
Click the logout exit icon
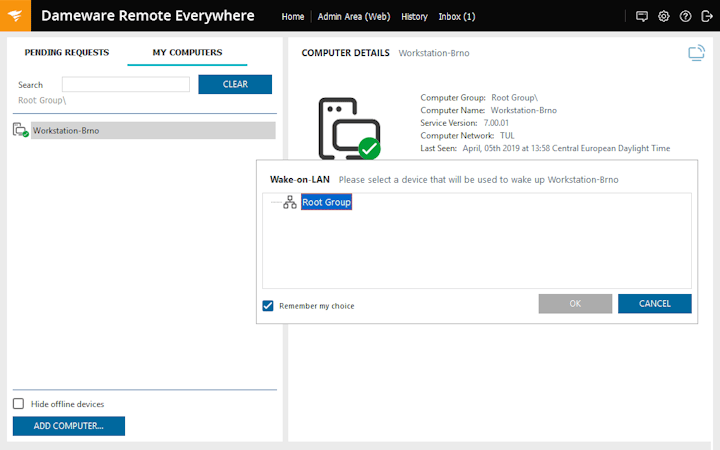pyautogui.click(x=707, y=17)
